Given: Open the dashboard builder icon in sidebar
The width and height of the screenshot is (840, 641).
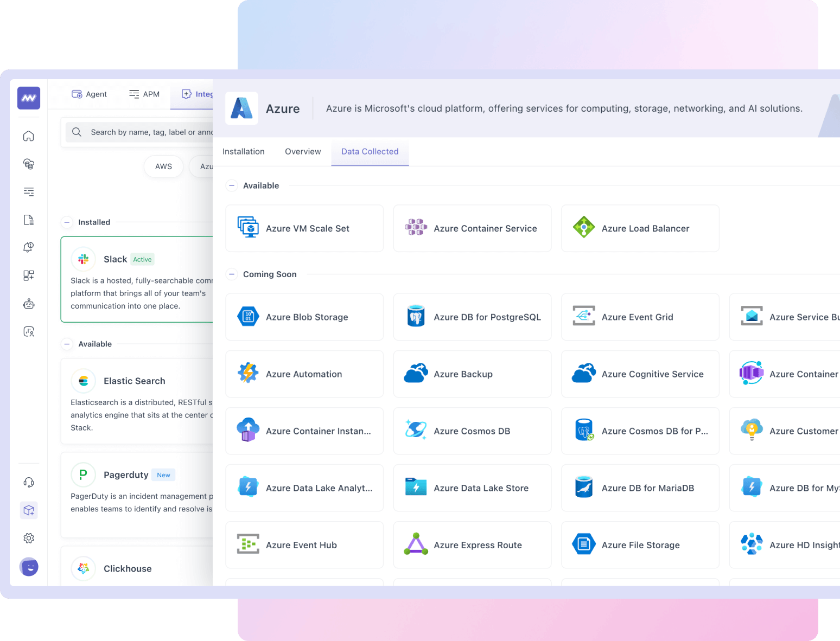Looking at the screenshot, I should point(29,275).
